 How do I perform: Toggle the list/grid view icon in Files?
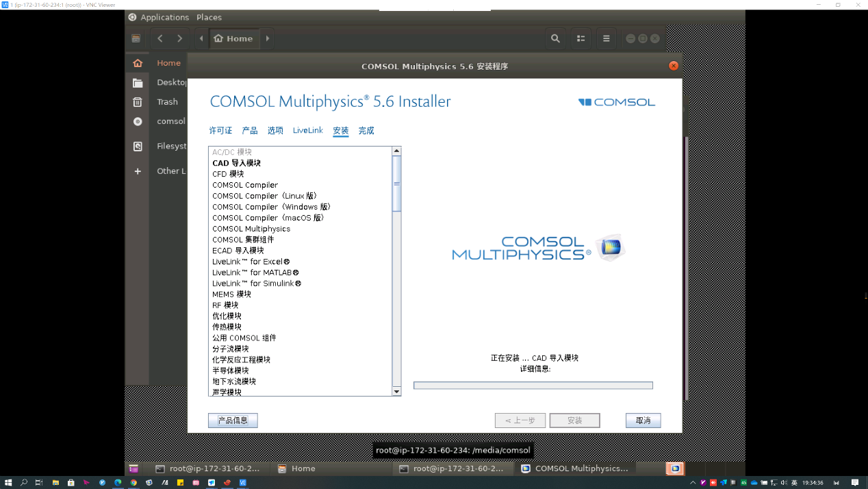tap(580, 39)
